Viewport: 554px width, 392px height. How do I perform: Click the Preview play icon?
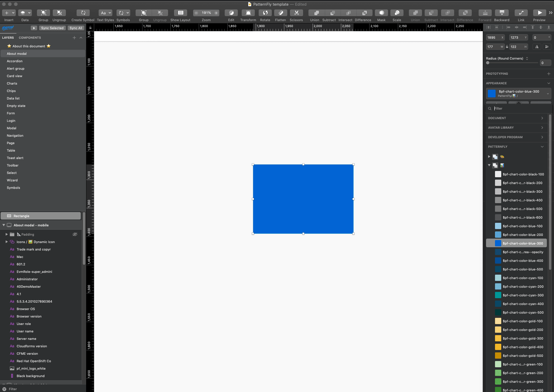539,13
